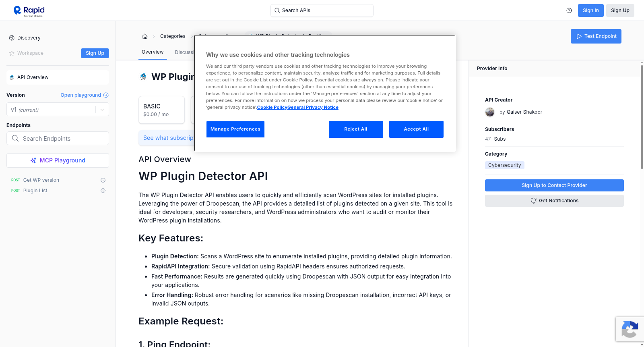
Task: Click the Cybersecurity category tag
Action: pos(504,165)
